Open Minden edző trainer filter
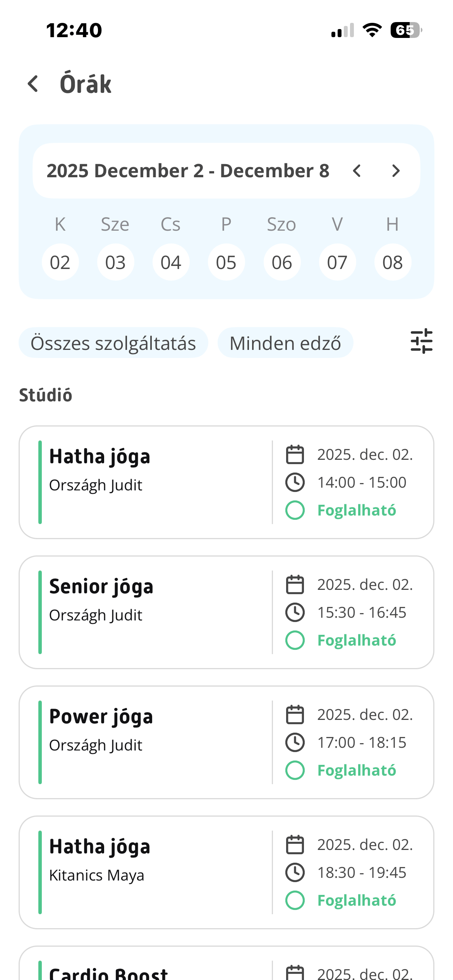 click(285, 343)
